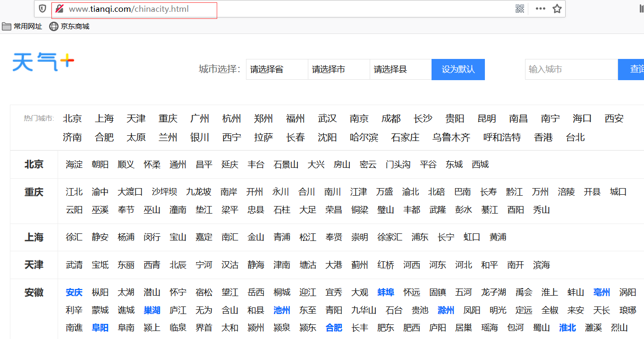
Task: Click the 设为默认 button
Action: (x=458, y=69)
